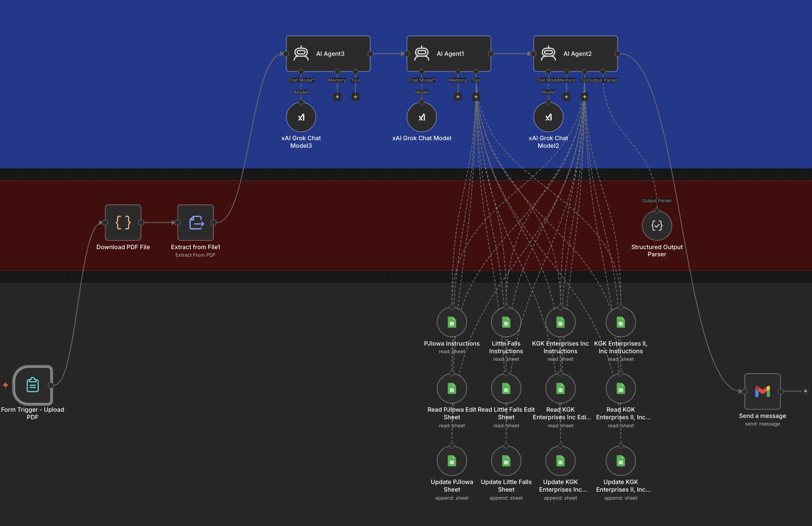This screenshot has height=526, width=812.
Task: Click the output connector of Download PDF File
Action: 141,222
